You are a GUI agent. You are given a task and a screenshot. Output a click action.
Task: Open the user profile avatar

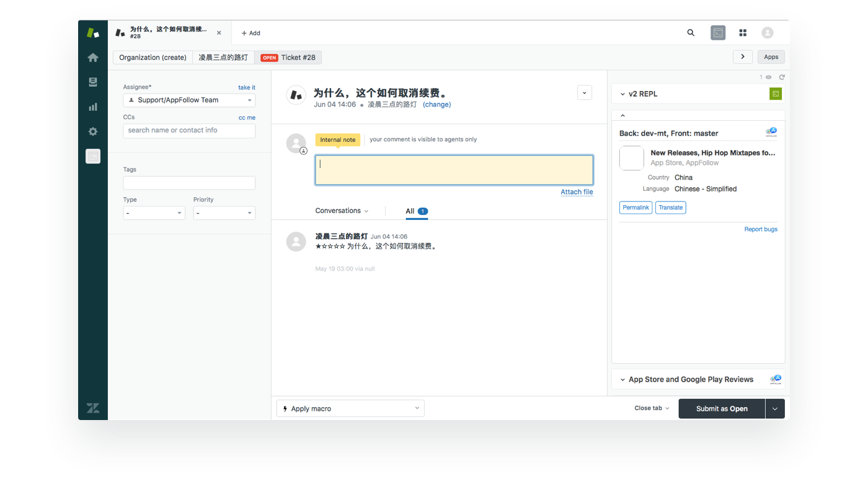tap(768, 33)
